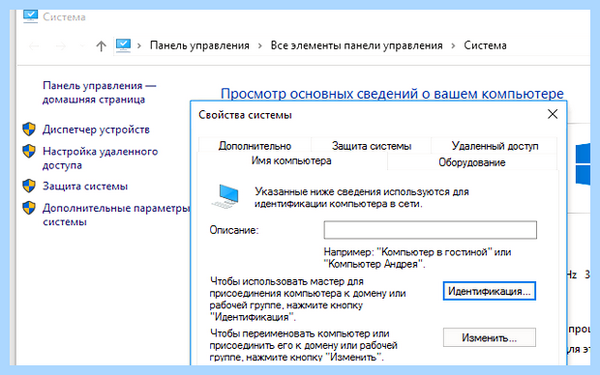600x375 pixels.
Task: Switch to the Оборудование tab
Action: click(x=472, y=162)
